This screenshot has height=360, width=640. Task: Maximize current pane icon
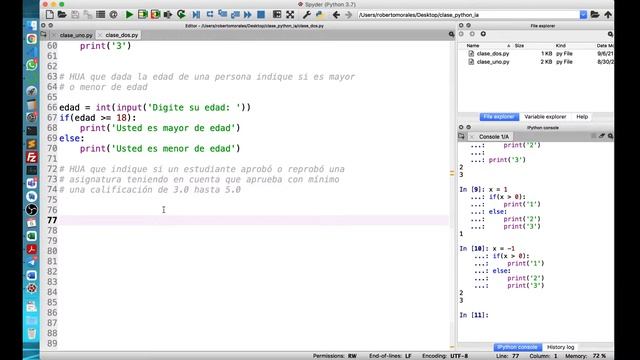277,15
